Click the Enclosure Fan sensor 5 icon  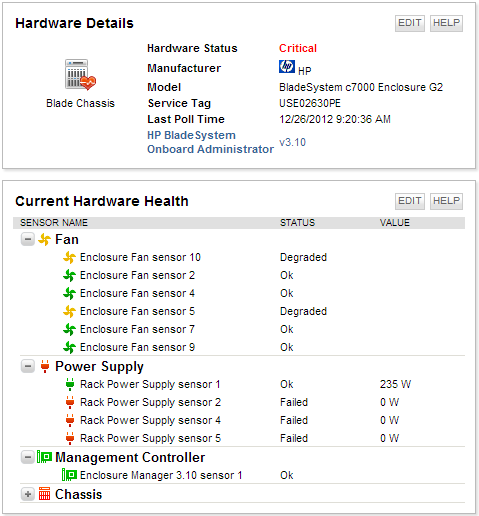click(x=69, y=311)
